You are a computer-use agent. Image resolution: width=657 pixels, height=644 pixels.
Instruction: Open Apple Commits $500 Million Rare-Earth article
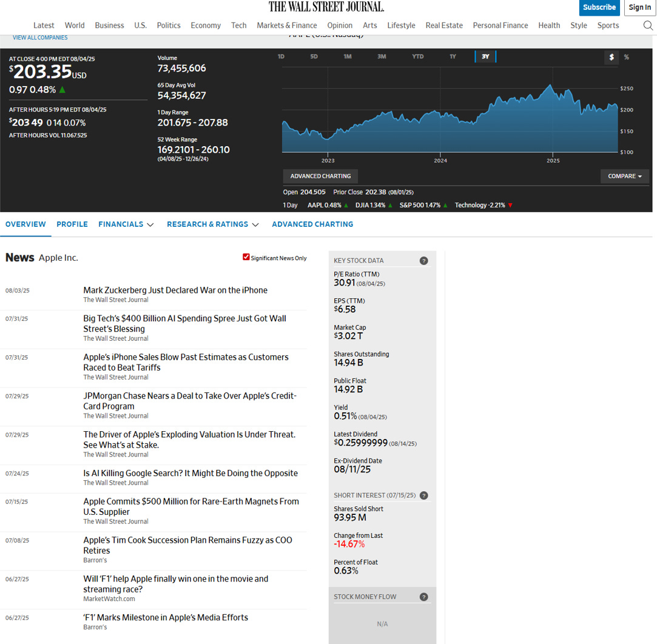tap(191, 507)
